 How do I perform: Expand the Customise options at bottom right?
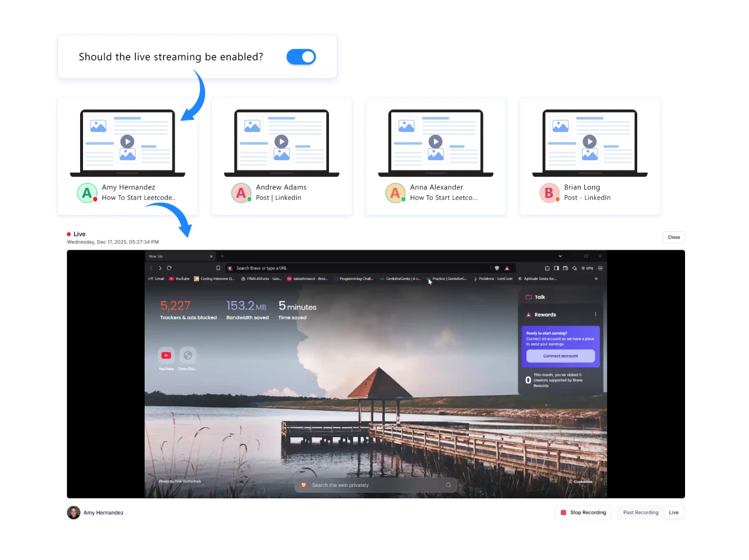tap(582, 482)
